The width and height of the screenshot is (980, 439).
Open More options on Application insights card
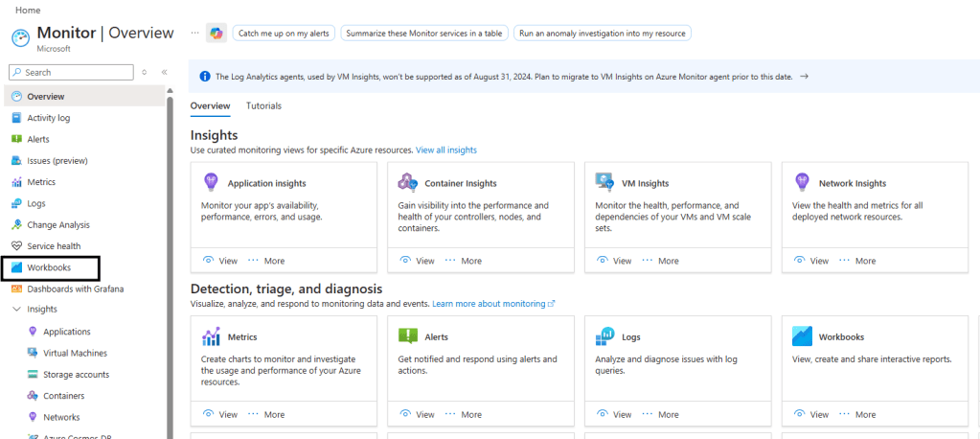266,261
